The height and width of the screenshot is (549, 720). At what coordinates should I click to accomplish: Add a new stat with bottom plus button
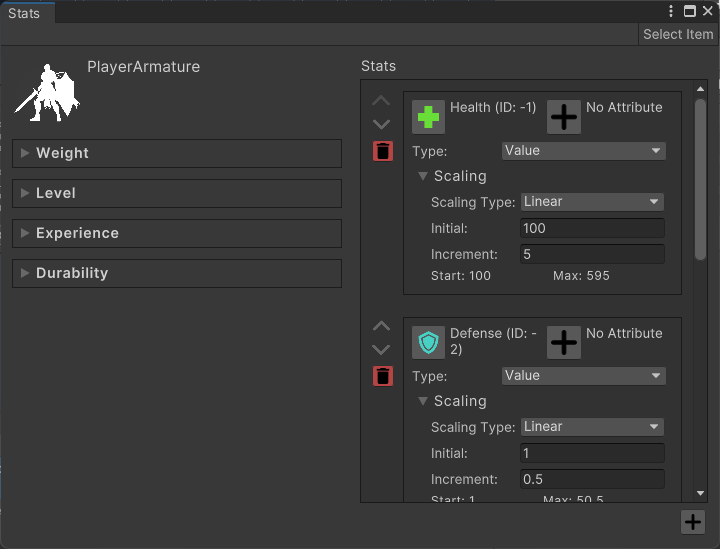point(692,521)
